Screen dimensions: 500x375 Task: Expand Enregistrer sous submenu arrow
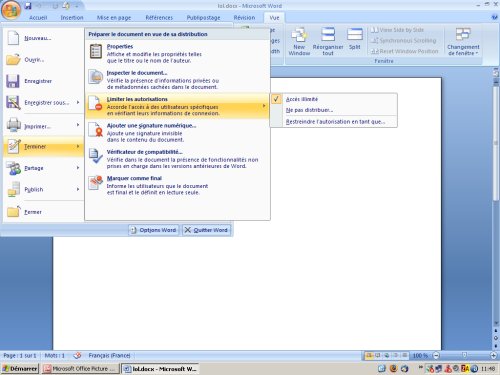78,102
